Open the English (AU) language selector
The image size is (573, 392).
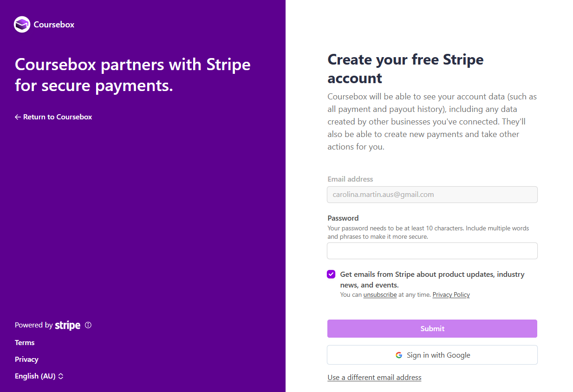tap(35, 376)
